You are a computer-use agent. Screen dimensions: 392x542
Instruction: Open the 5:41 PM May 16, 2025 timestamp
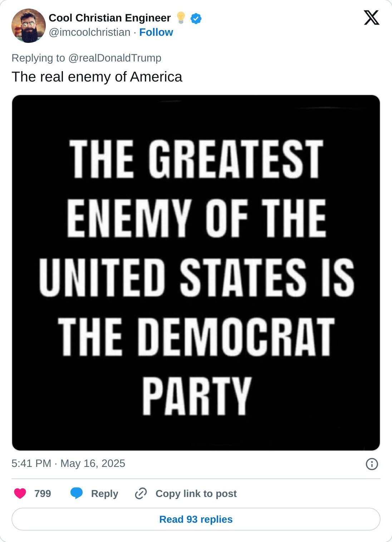point(68,463)
